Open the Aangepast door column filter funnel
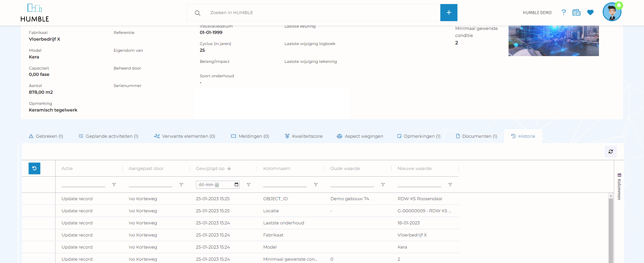644x263 pixels. tap(181, 185)
